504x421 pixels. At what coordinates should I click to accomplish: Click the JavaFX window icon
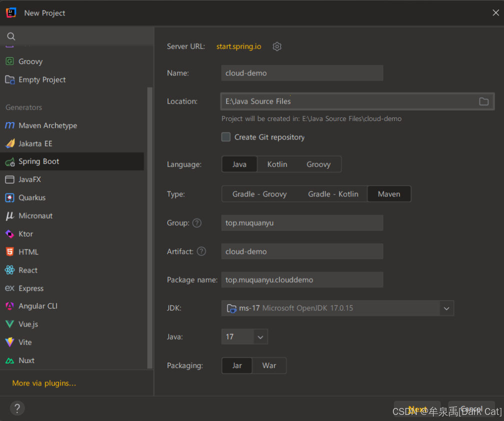pyautogui.click(x=9, y=179)
